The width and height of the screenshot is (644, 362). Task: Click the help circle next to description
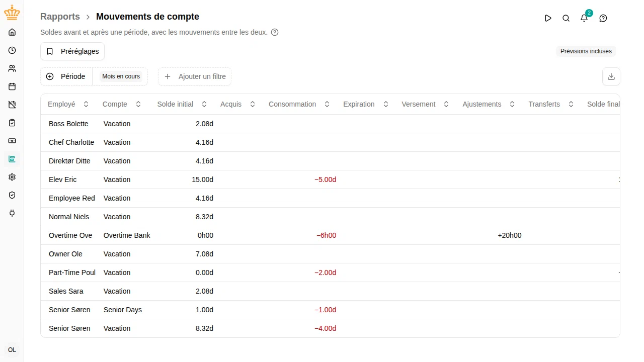(275, 32)
